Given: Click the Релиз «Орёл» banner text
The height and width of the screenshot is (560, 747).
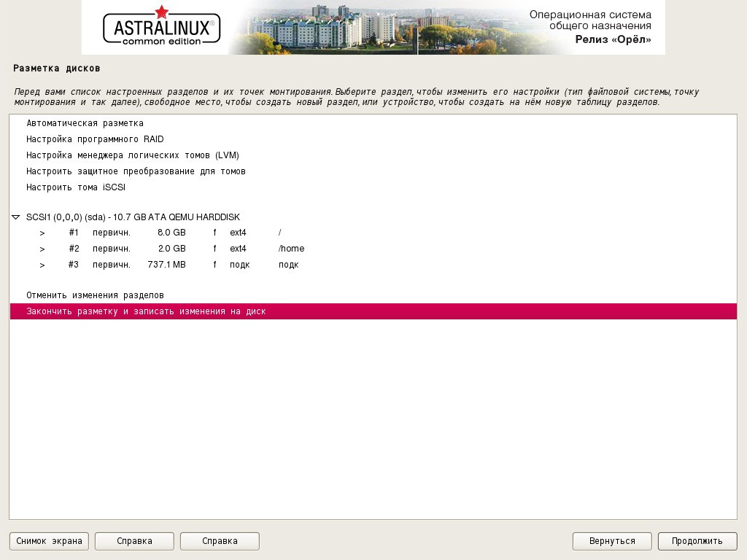Looking at the screenshot, I should click(613, 39).
